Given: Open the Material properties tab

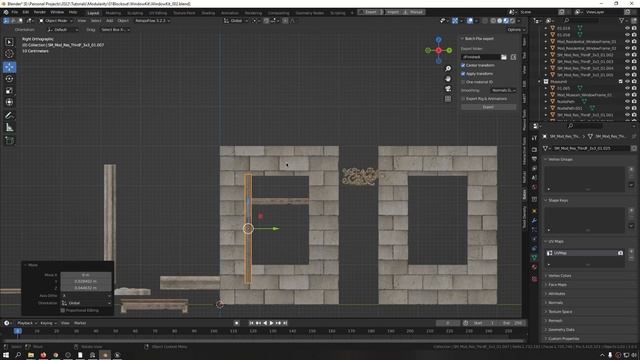Looking at the screenshot, I should pos(534,267).
